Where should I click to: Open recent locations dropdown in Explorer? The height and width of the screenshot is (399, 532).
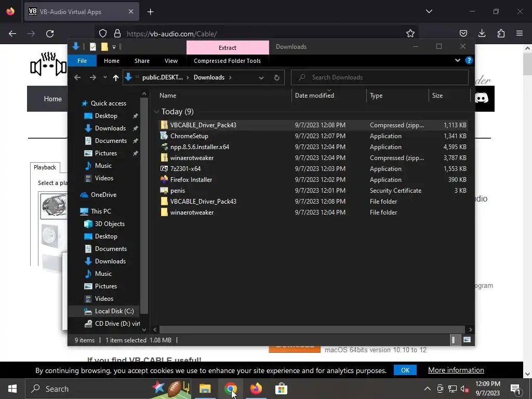[x=105, y=77]
